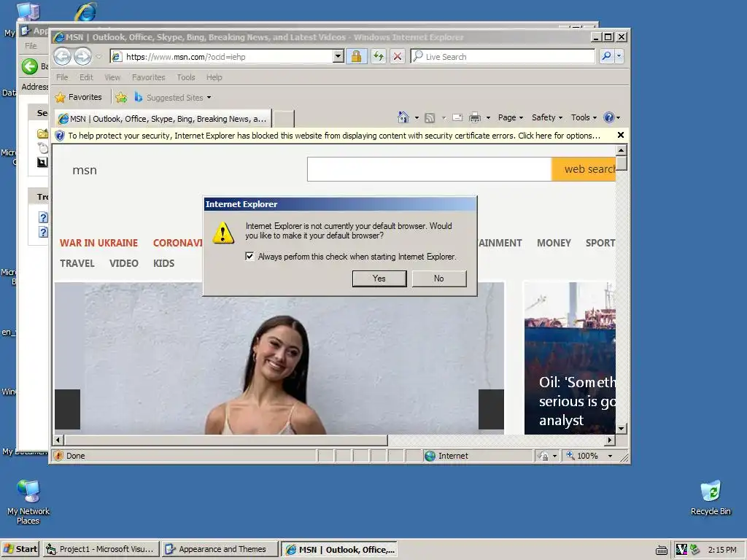747x560 pixels.
Task: Select the MSN browser tab
Action: (x=163, y=119)
